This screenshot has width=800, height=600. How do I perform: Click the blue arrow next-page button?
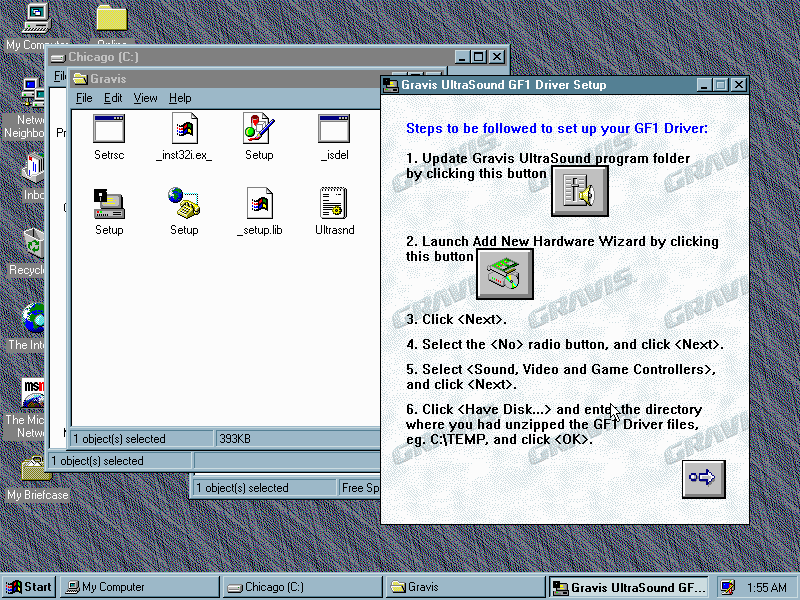click(x=702, y=478)
